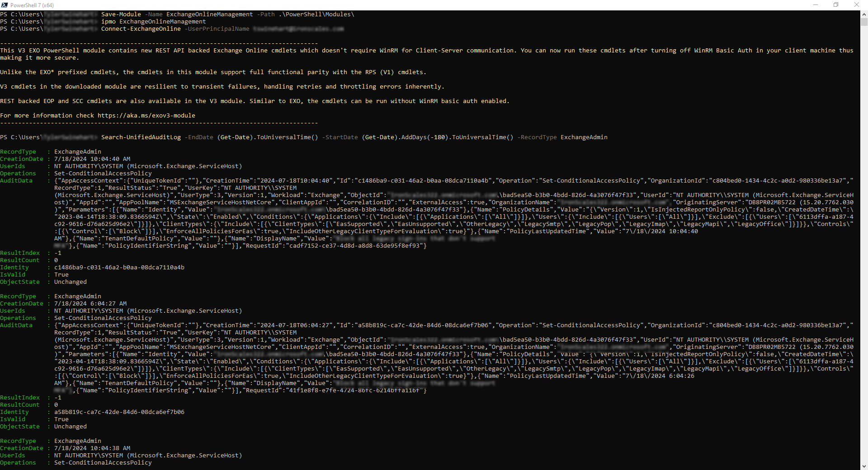
Task: Click the -StartDate parameter text
Action: (340, 137)
